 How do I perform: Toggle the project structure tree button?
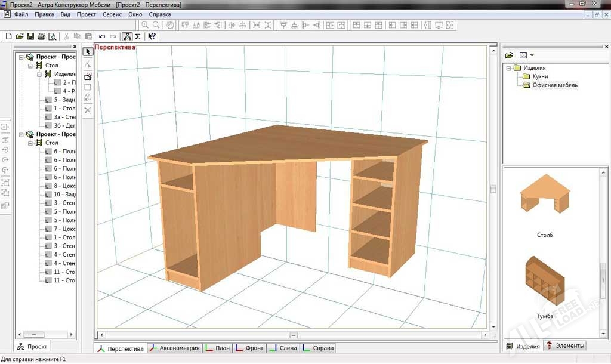(x=127, y=36)
